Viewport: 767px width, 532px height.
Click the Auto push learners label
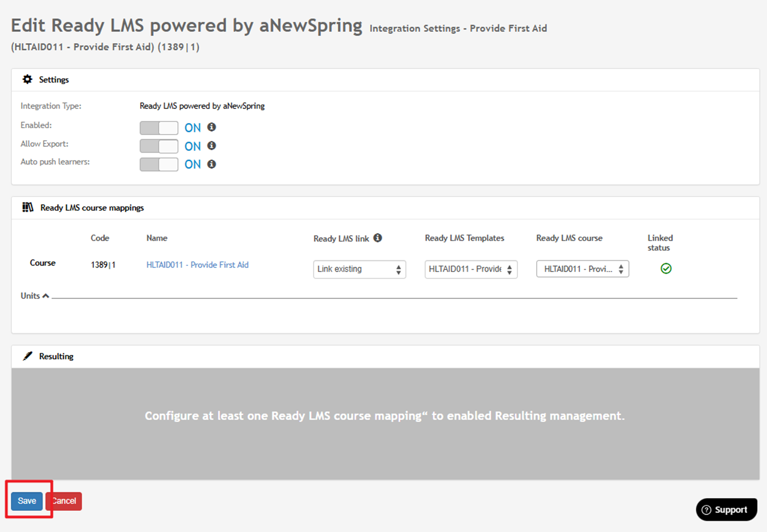(x=55, y=162)
